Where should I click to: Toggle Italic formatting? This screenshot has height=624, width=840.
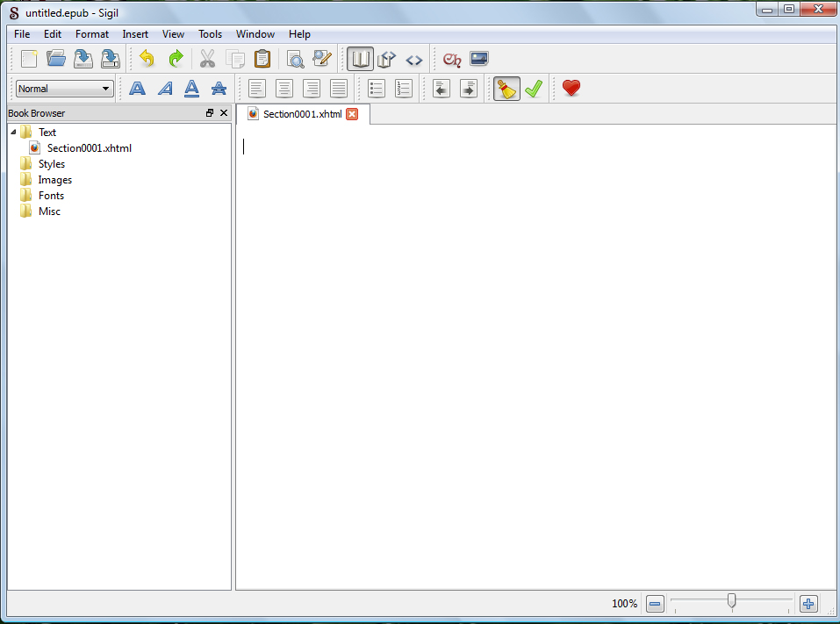(165, 89)
